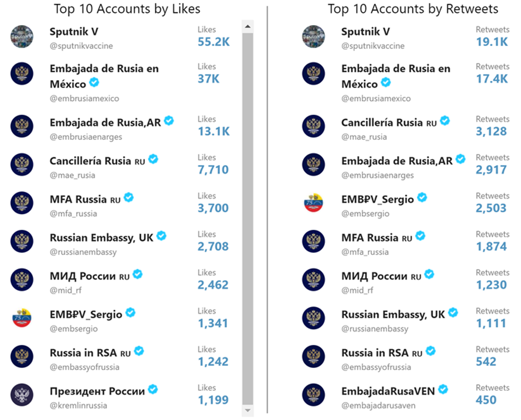Open @sputnikvaccine handle in Retweets list
Screen dimensions: 521x420
pyautogui.click(x=373, y=46)
